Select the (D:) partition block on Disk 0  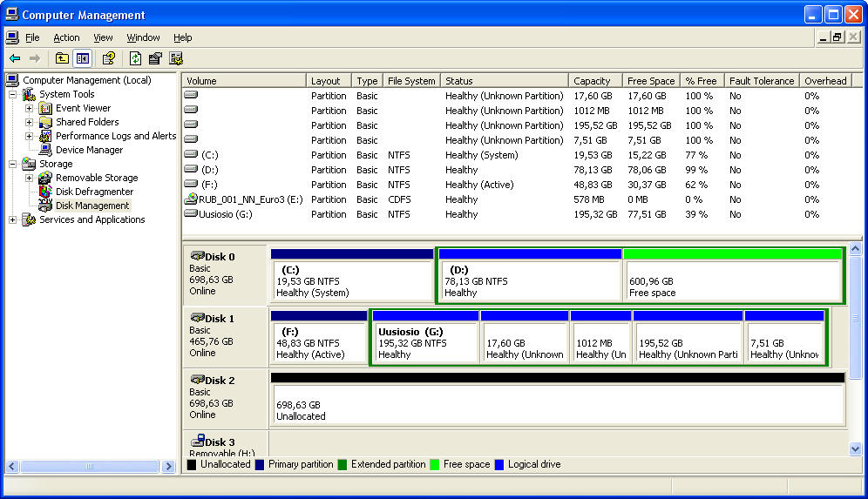point(529,275)
